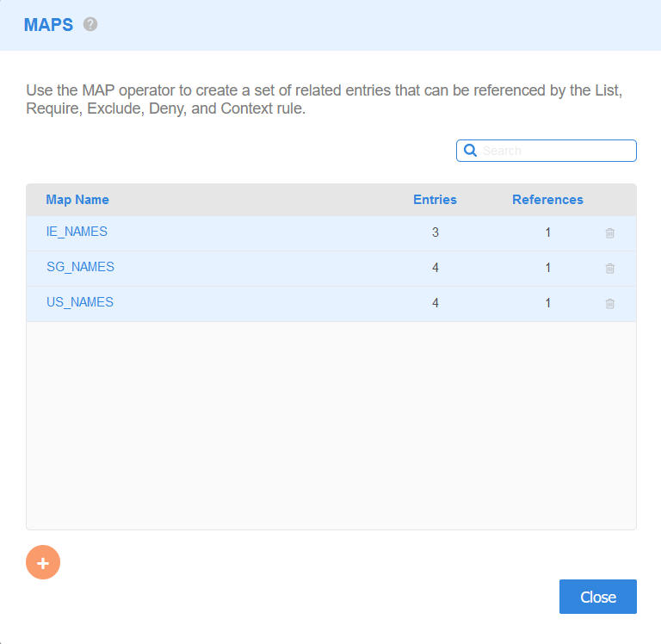Screen dimensions: 661x644
Task: Select References value 1 for IE_NAMES
Action: pyautogui.click(x=548, y=232)
